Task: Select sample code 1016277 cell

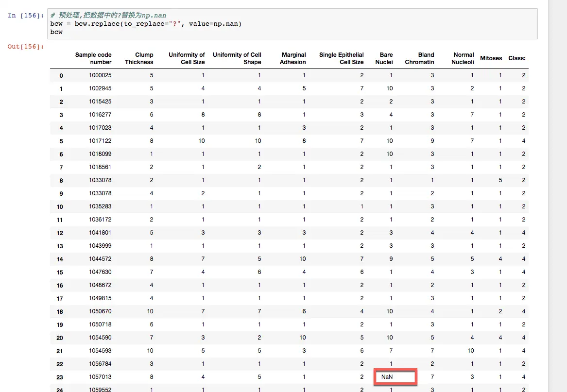Action: (100, 115)
